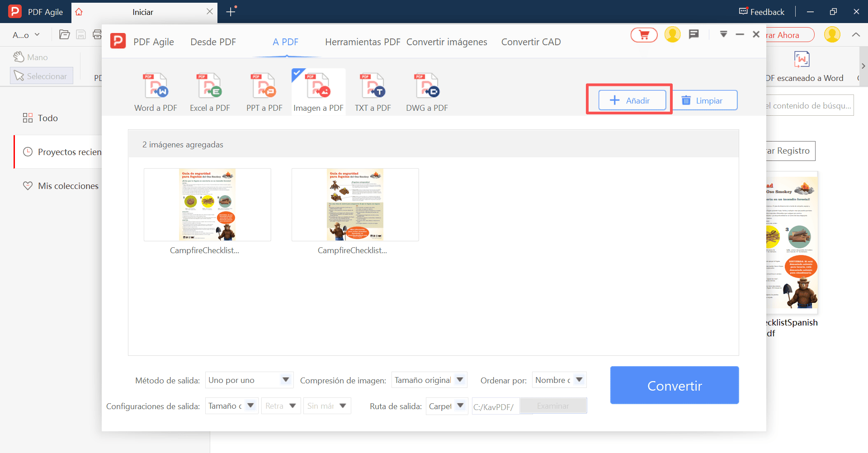Click the Añadir button to add images
868x453 pixels.
click(x=632, y=100)
